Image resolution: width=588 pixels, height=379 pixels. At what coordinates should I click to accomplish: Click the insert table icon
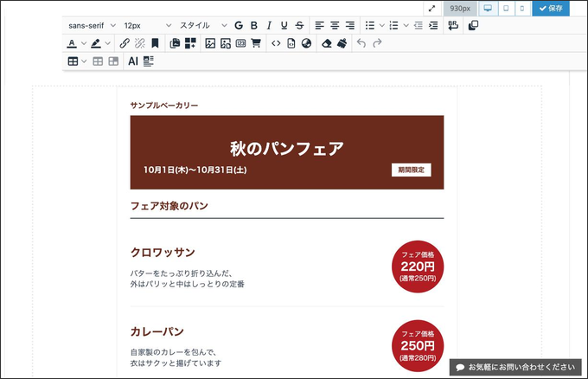(73, 61)
